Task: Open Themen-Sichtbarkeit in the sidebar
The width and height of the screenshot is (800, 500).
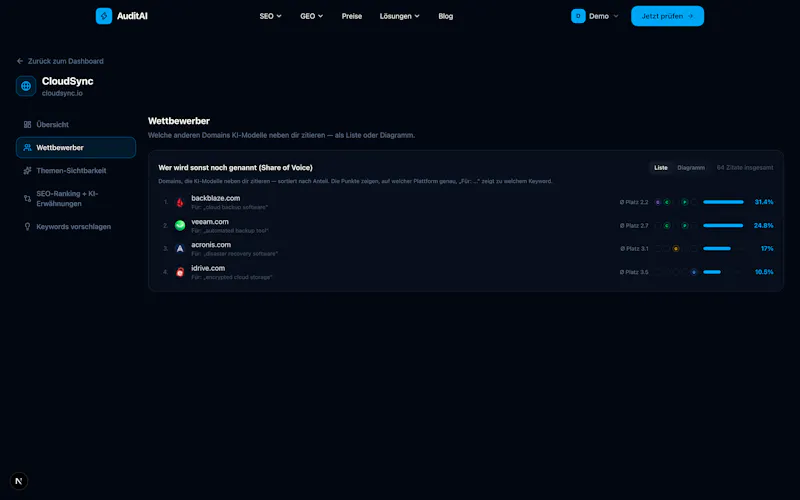Action: pyautogui.click(x=76, y=170)
